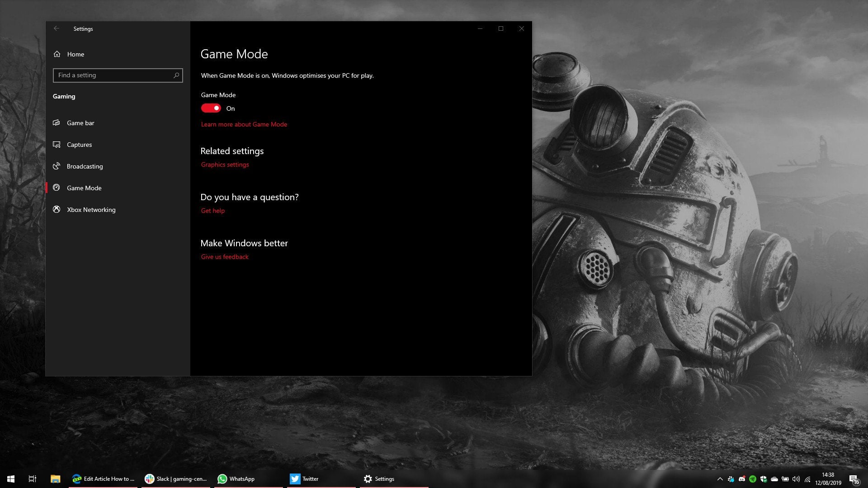Select the Game Mode menu item

84,187
